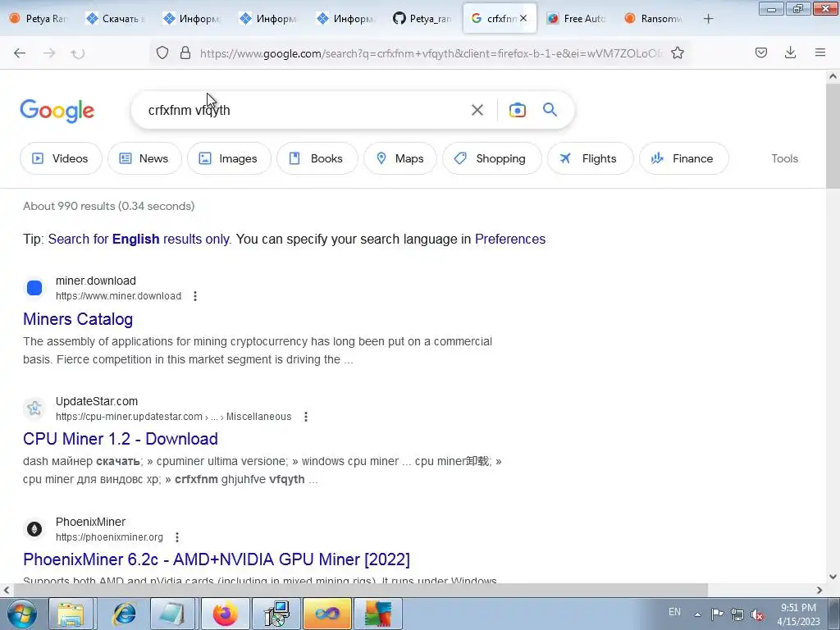Open the network tray icon
The width and height of the screenshot is (840, 630).
(737, 614)
